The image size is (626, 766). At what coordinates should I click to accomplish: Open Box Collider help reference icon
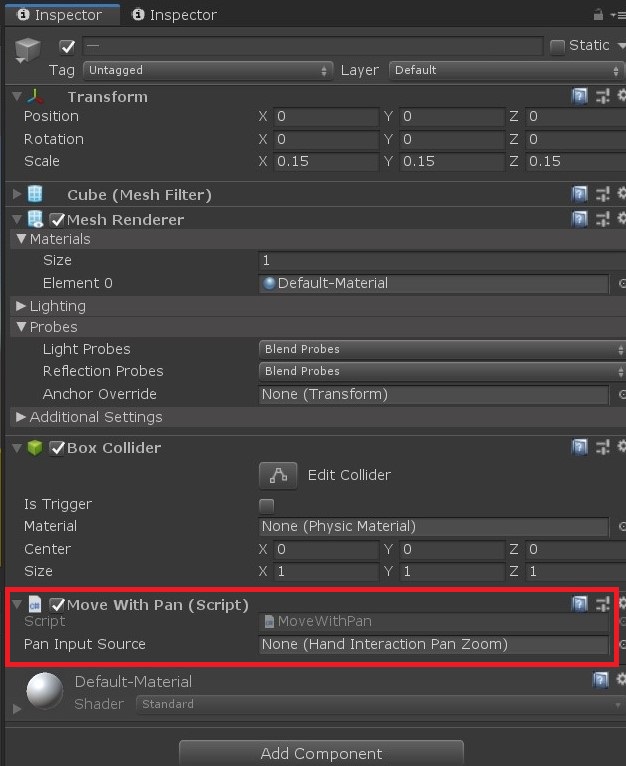coord(580,447)
